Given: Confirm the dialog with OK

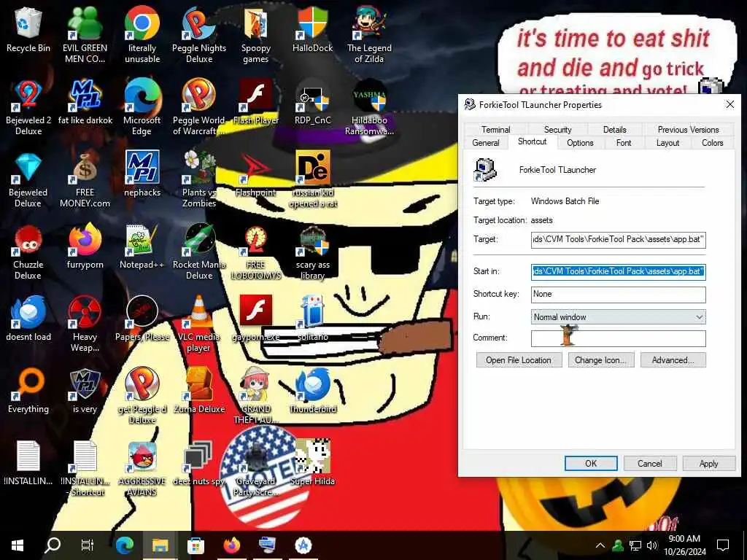Looking at the screenshot, I should [x=591, y=463].
